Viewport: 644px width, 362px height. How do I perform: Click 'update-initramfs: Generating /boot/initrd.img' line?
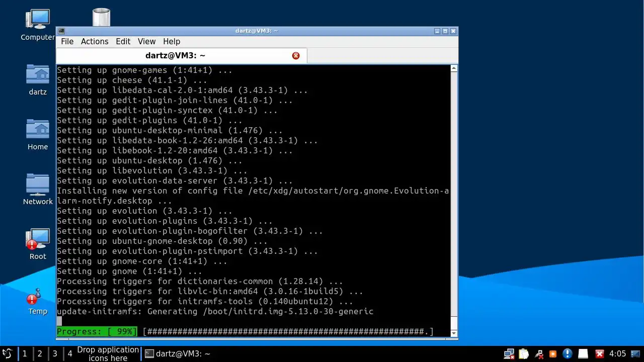click(x=215, y=311)
